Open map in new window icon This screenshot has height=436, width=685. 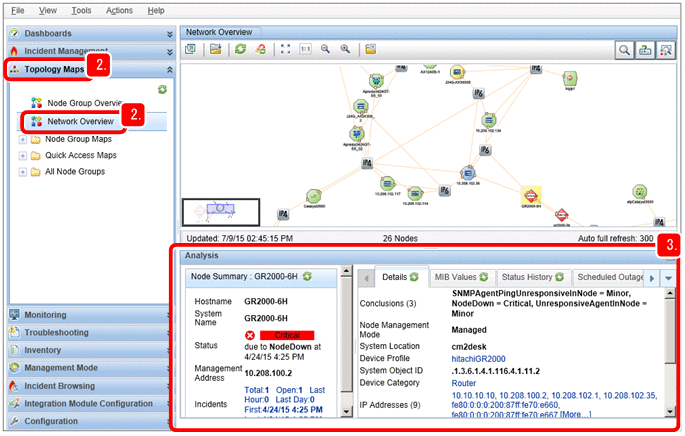pyautogui.click(x=190, y=49)
